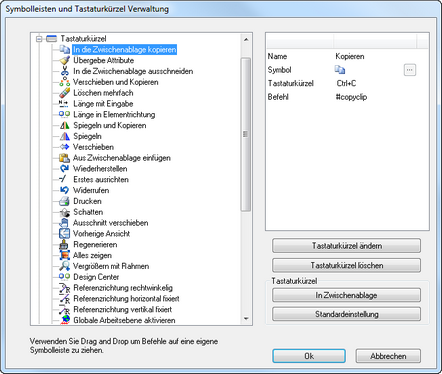Select 'Übergebe Attribute' entry text
442x374 pixels.
[104, 60]
